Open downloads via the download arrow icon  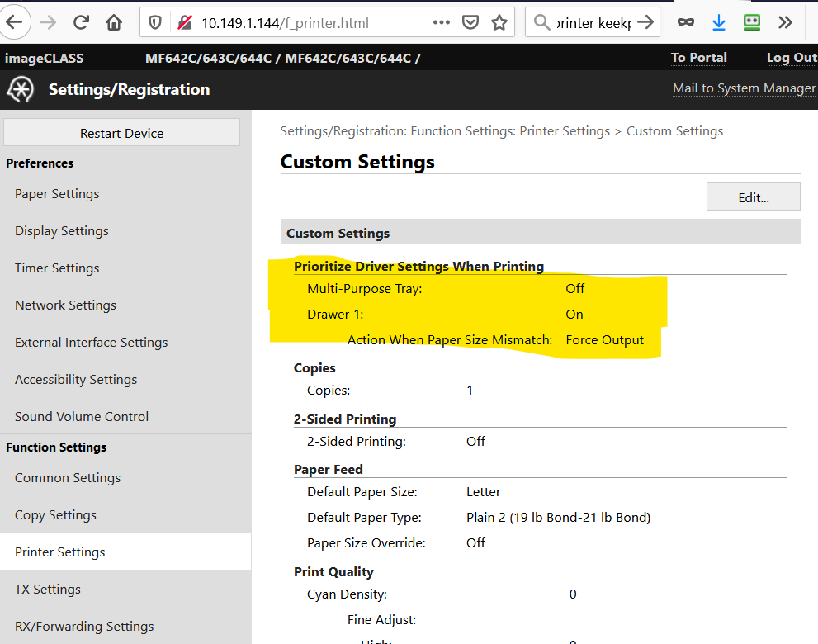coord(719,22)
